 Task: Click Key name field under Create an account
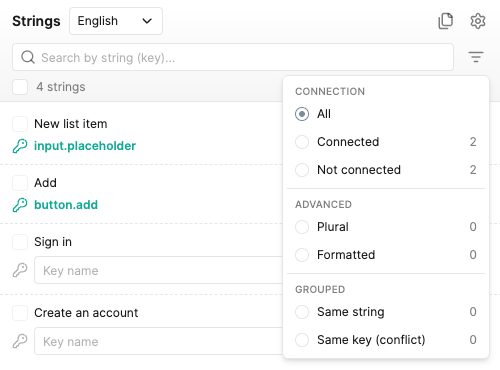click(158, 341)
